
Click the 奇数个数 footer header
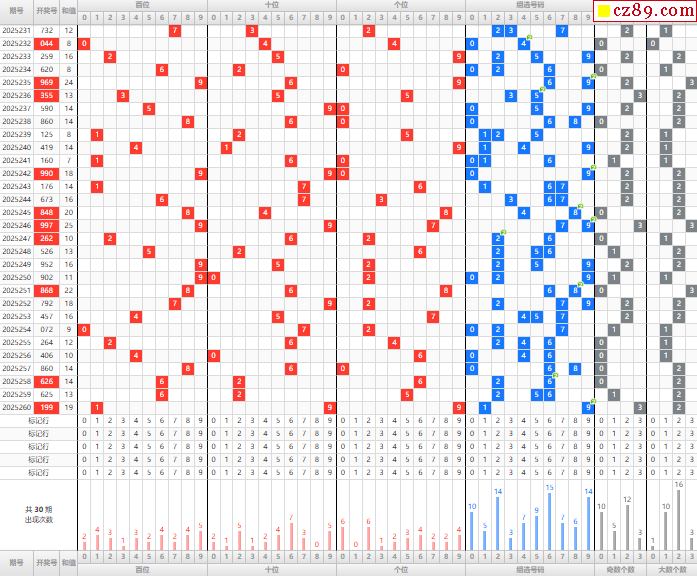pos(620,569)
